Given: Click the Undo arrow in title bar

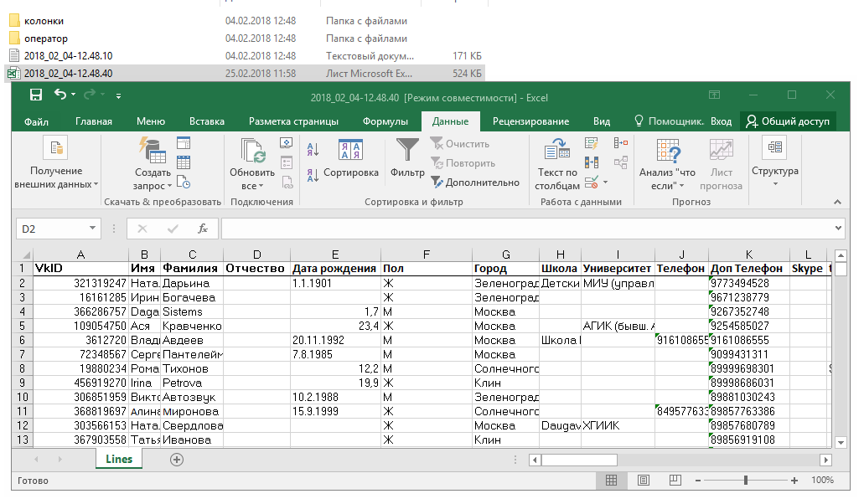Looking at the screenshot, I should click(60, 95).
